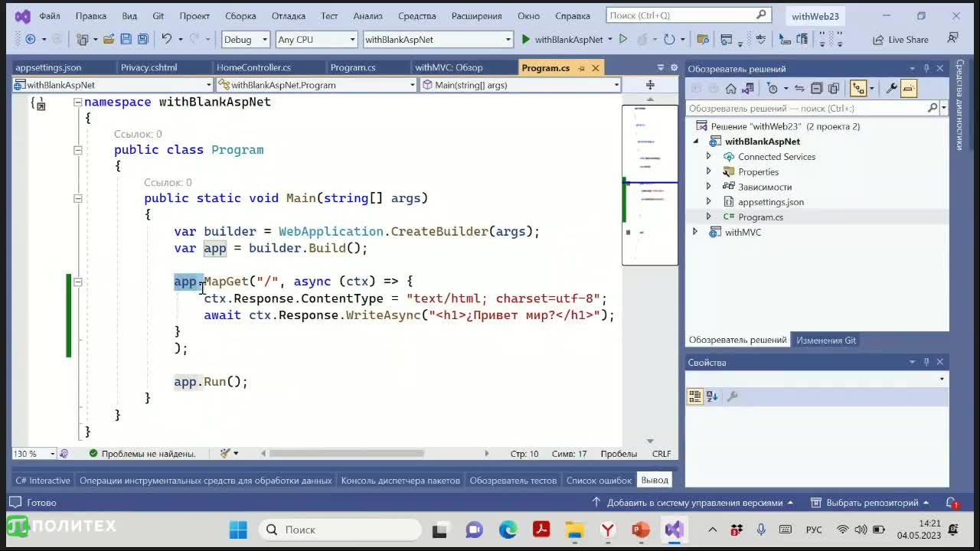Open the Файл menu
The height and width of the screenshot is (551, 980).
[50, 15]
